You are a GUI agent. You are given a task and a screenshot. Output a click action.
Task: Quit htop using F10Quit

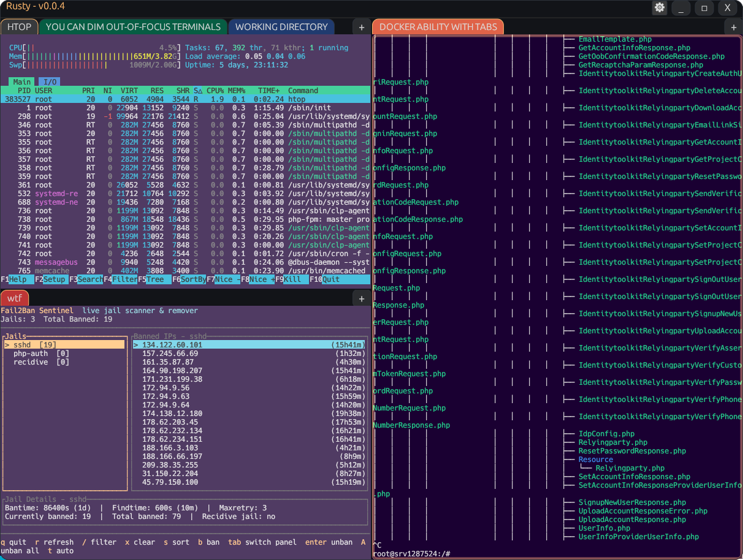click(x=324, y=279)
